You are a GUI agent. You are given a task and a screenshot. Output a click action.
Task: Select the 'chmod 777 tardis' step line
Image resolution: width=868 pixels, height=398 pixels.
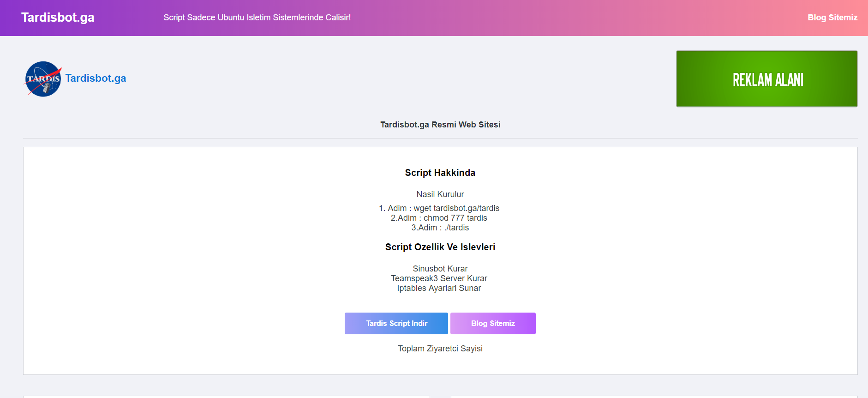point(439,218)
